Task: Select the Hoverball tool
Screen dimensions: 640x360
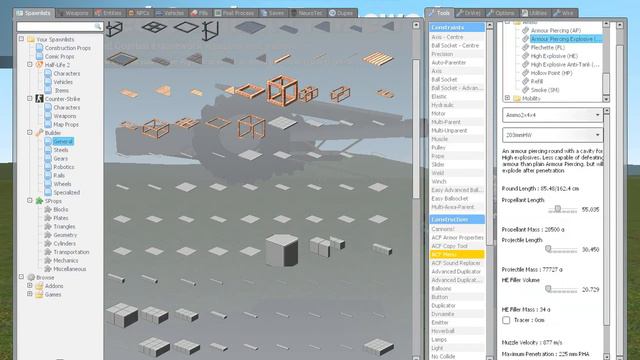Action: coord(457,331)
